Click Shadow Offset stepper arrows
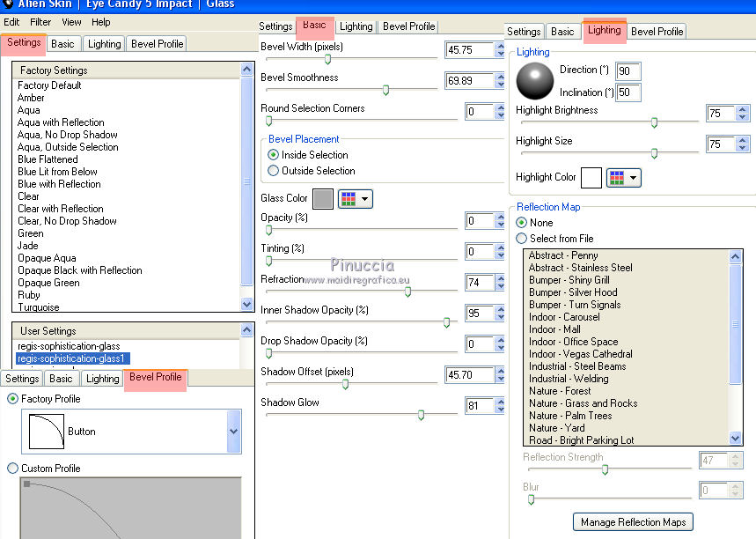The width and height of the screenshot is (756, 539). click(500, 375)
